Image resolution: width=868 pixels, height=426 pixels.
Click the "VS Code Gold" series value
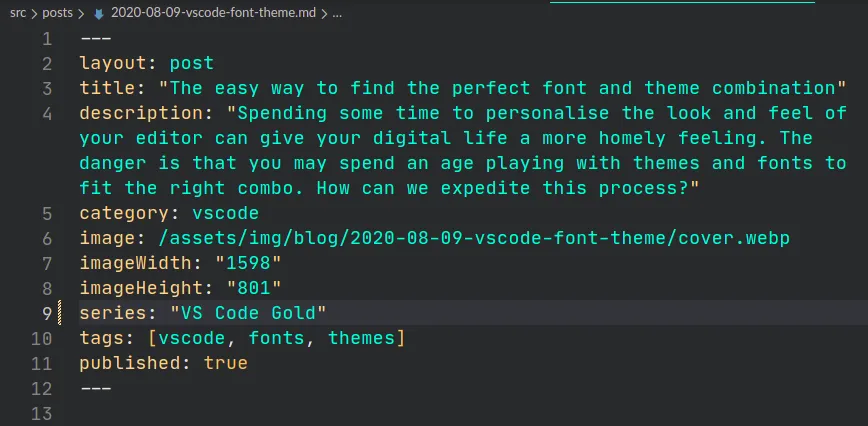tap(249, 313)
